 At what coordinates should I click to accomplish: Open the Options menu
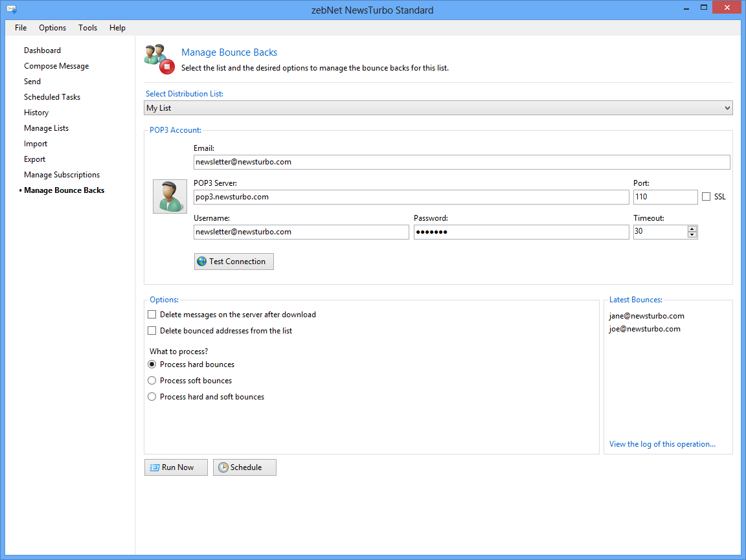(52, 28)
